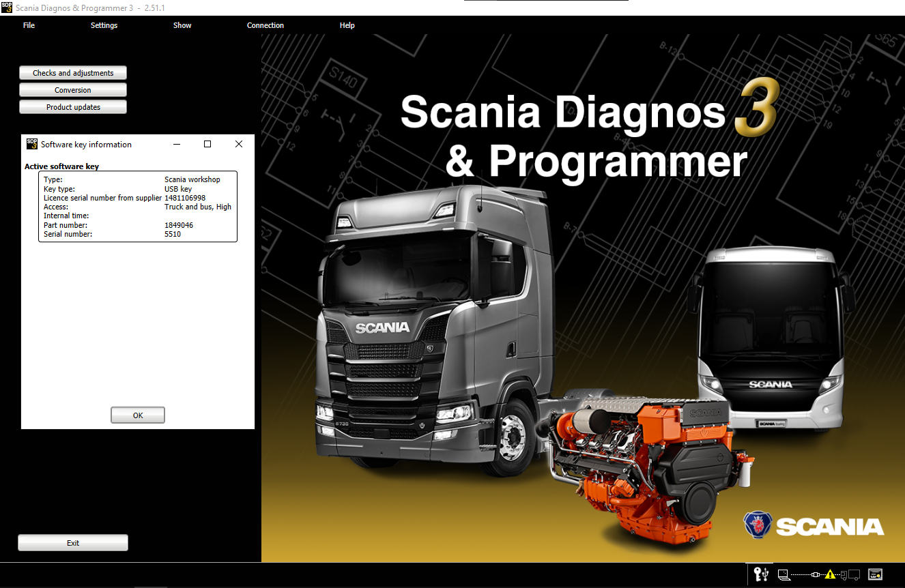Click the yellow warning triangle icon
The height and width of the screenshot is (588, 905).
[x=830, y=574]
